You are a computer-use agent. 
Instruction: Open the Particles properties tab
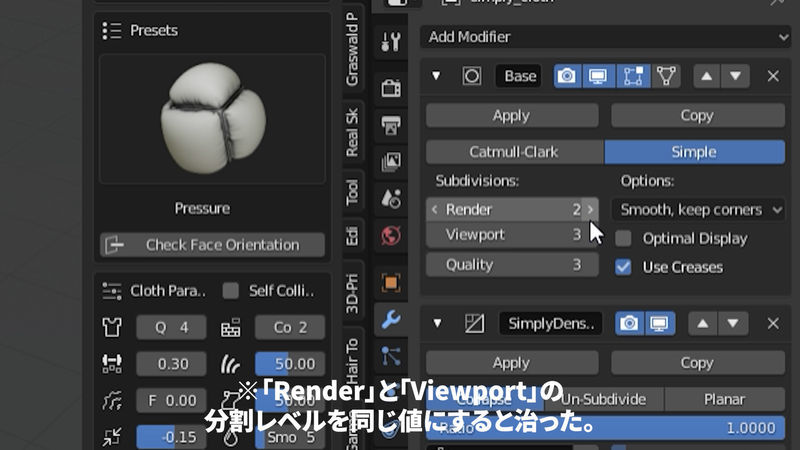(391, 357)
